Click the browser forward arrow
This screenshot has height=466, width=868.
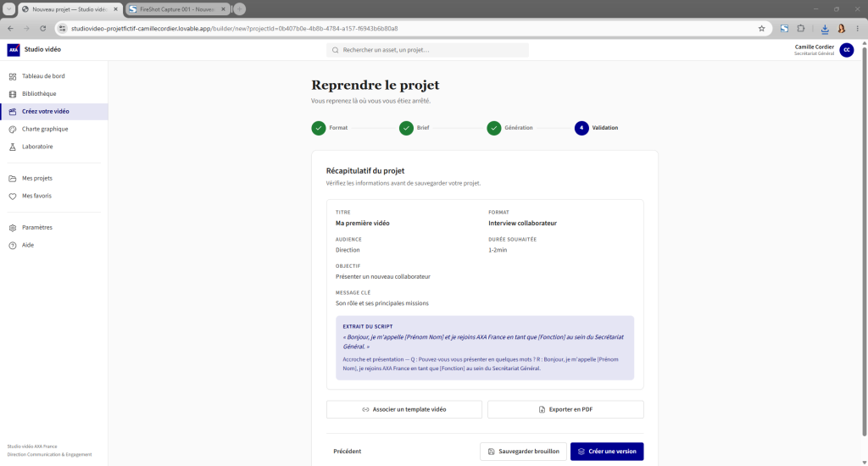pos(26,29)
